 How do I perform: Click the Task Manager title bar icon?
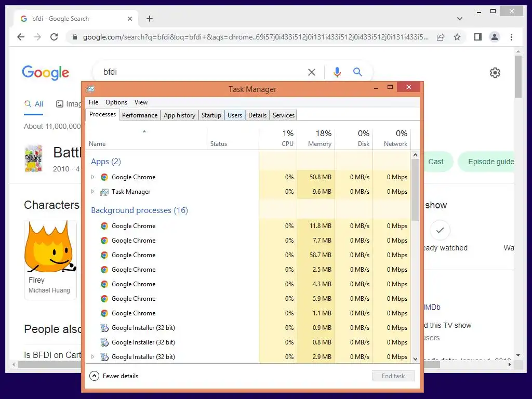(x=90, y=89)
